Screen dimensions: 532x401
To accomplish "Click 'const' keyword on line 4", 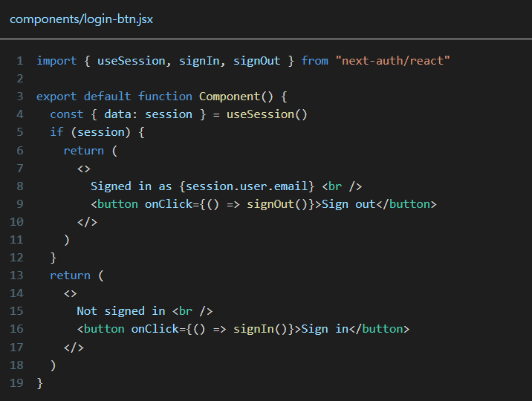I will pos(67,114).
